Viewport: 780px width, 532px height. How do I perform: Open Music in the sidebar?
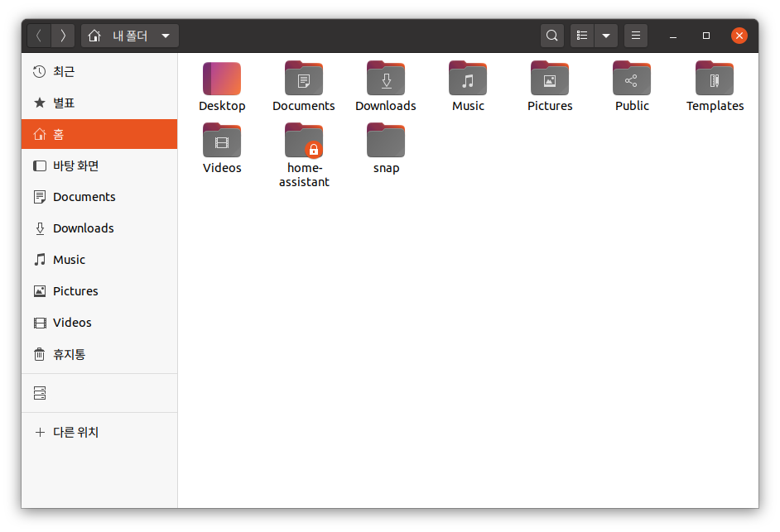point(99,260)
